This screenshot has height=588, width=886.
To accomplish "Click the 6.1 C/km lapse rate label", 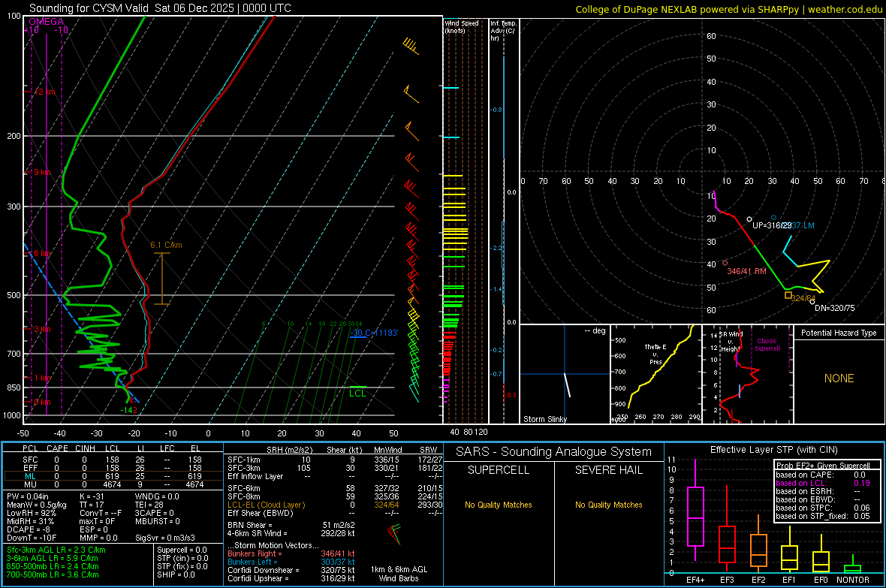I will (166, 245).
